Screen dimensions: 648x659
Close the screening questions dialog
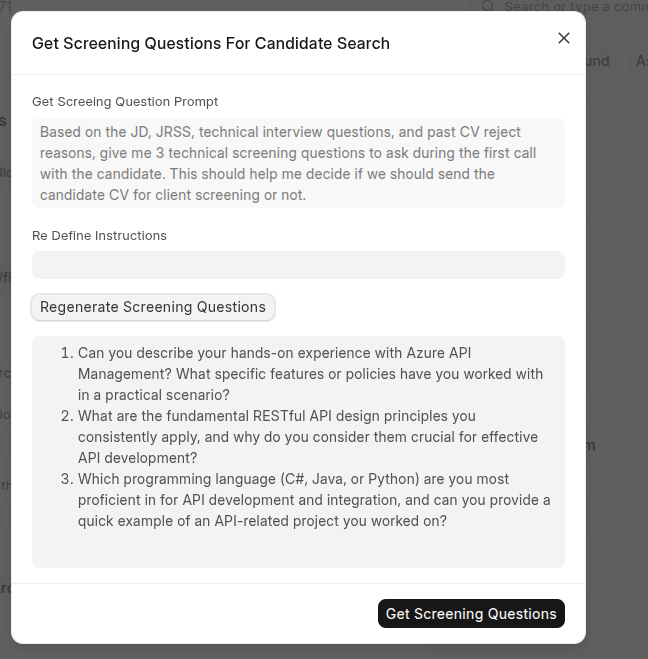click(x=564, y=38)
